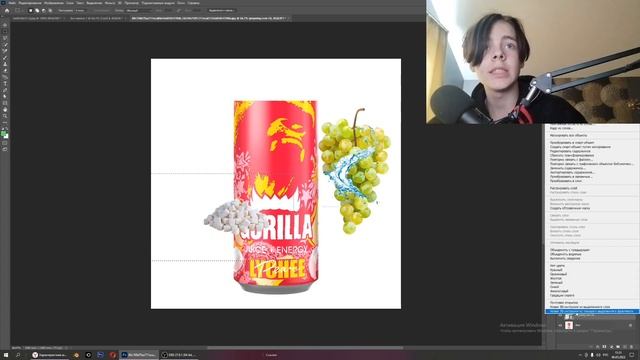The width and height of the screenshot is (640, 360).
Task: Choose Создать обтравочную маску entry
Action: [x=570, y=208]
